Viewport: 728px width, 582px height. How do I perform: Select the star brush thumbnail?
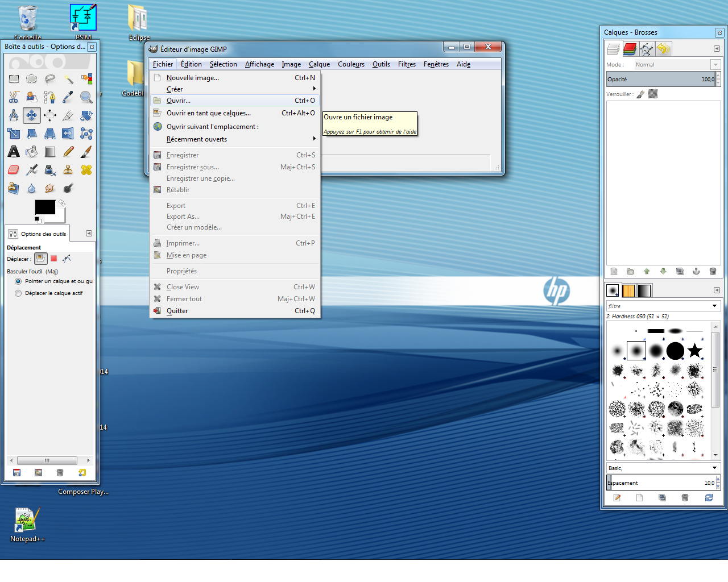tap(694, 351)
